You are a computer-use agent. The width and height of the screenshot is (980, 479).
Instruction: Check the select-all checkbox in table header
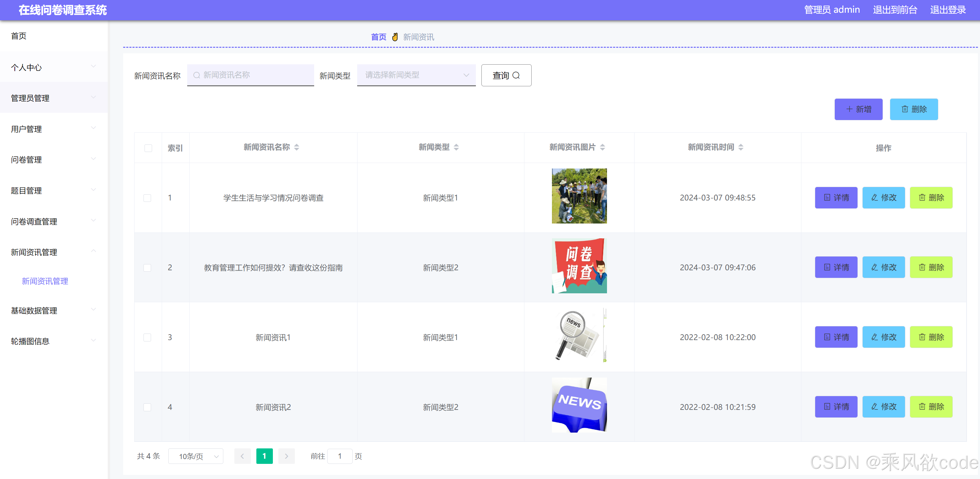(x=148, y=148)
